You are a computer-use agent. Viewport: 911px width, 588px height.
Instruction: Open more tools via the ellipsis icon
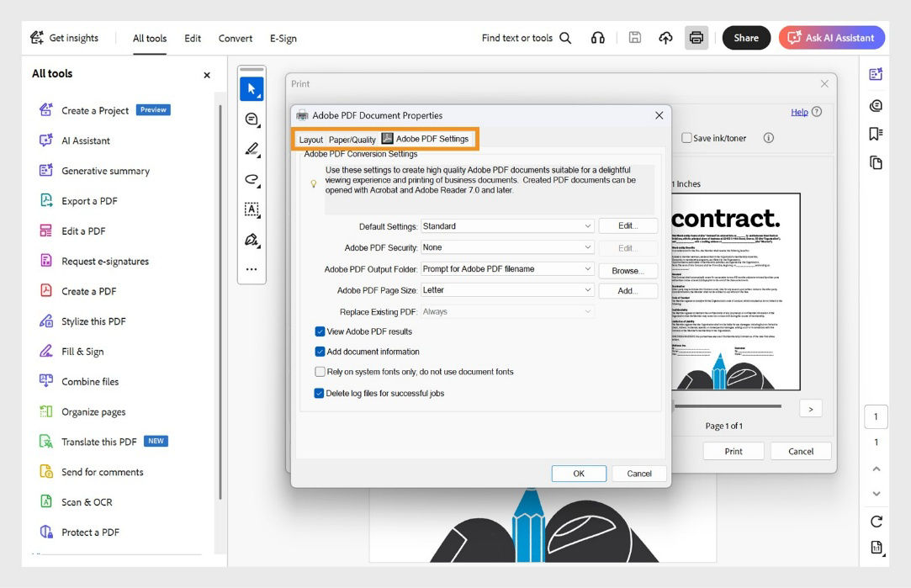pyautogui.click(x=251, y=268)
